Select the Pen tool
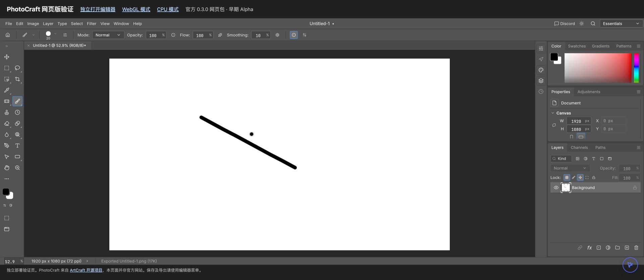Image resolution: width=644 pixels, height=280 pixels. (x=7, y=146)
